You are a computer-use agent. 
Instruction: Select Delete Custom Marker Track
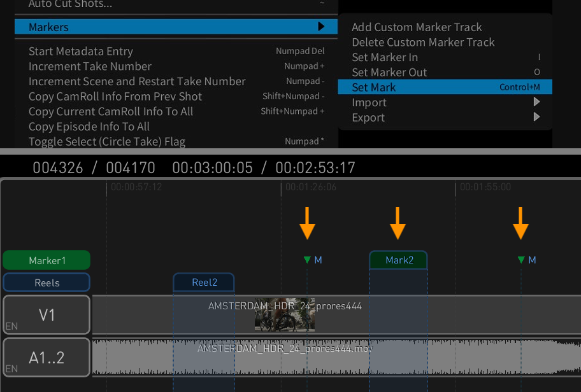pos(423,42)
